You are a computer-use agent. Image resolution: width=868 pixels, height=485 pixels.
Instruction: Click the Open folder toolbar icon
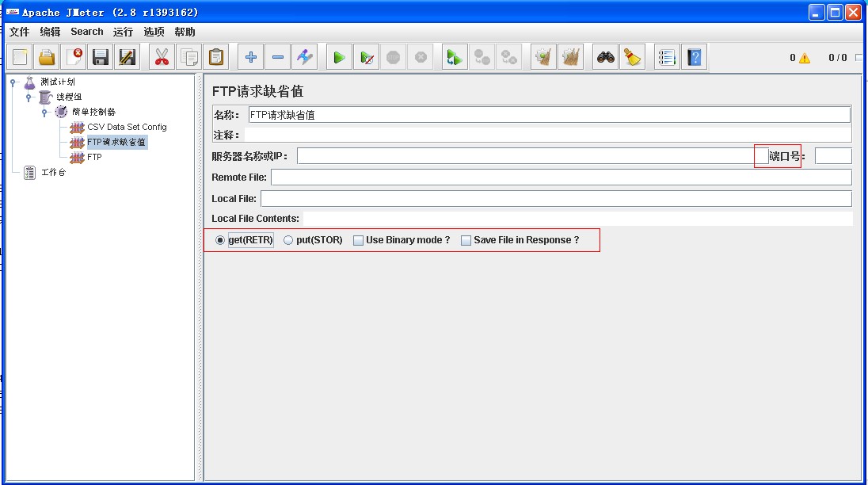click(47, 57)
